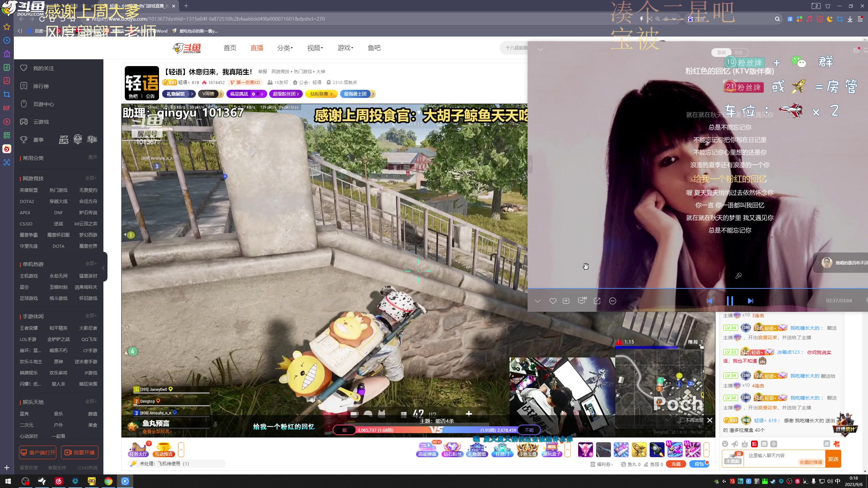Open 互动预言 below the video
The image size is (868, 488).
pos(164,450)
